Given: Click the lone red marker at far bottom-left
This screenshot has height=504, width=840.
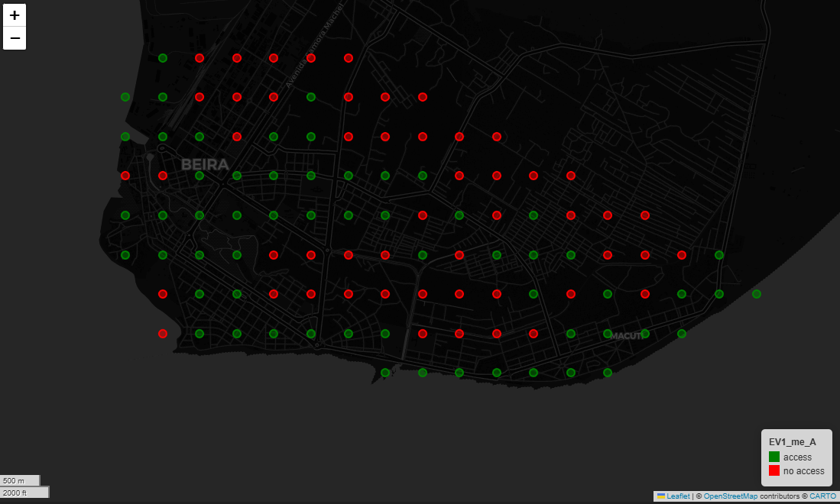Looking at the screenshot, I should [163, 333].
